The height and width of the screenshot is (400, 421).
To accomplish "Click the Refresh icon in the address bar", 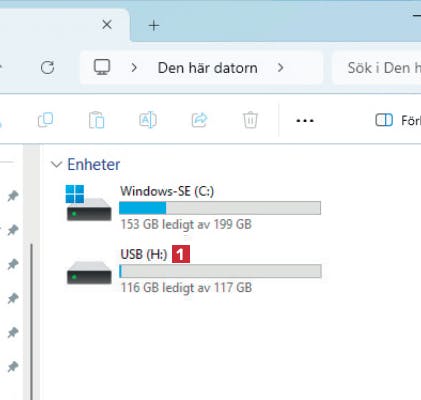I will click(47, 68).
